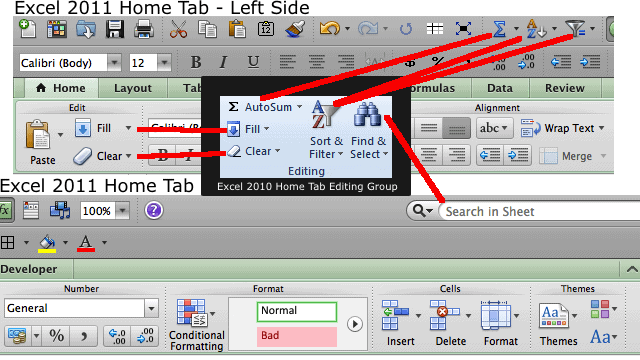Collapse the ribbon with chevron
Image resolution: width=640 pixels, height=360 pixels.
pos(631,269)
